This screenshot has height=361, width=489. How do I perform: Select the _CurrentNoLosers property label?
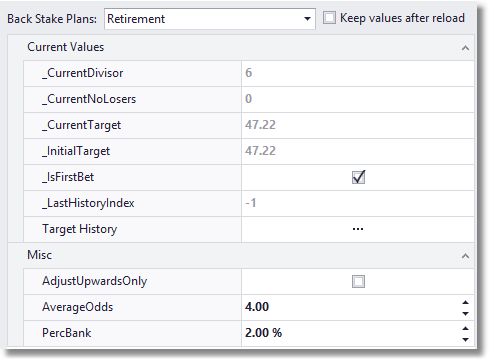click(89, 99)
